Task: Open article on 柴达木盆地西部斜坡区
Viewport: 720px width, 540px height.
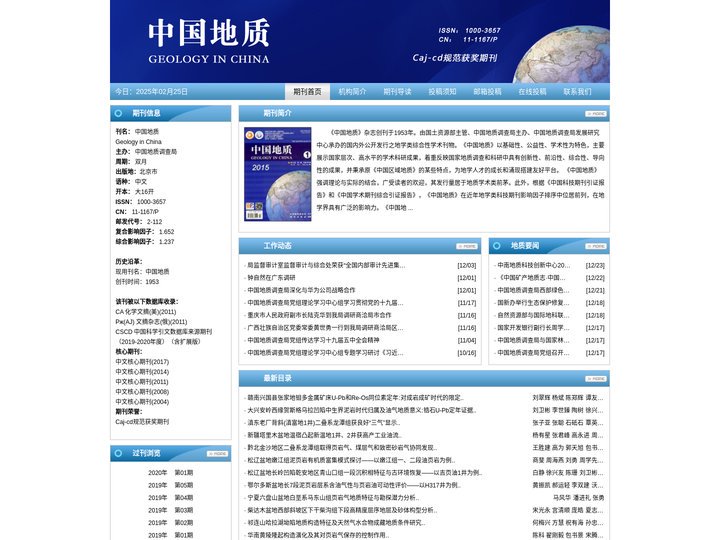Action: tap(342, 510)
